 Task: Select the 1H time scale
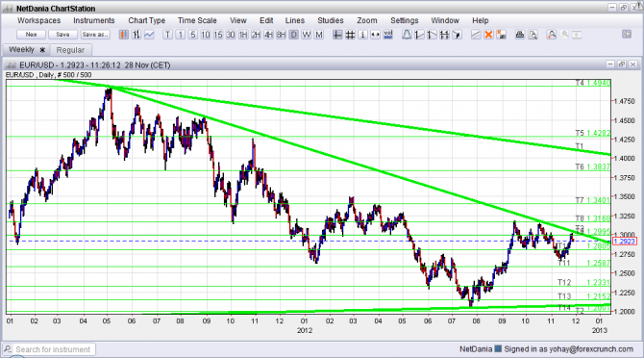coord(243,35)
